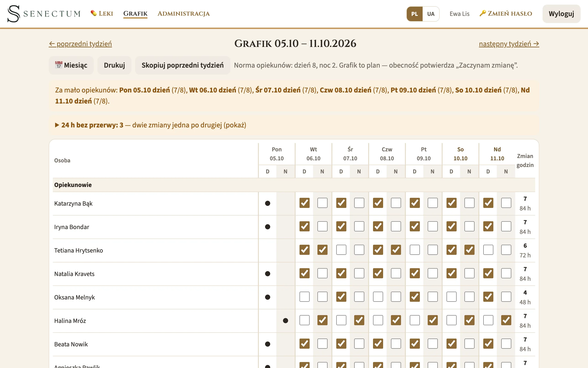Uncheck Katarzyna Bąk Tuesday day shift
This screenshot has width=588, height=368.
tap(304, 203)
